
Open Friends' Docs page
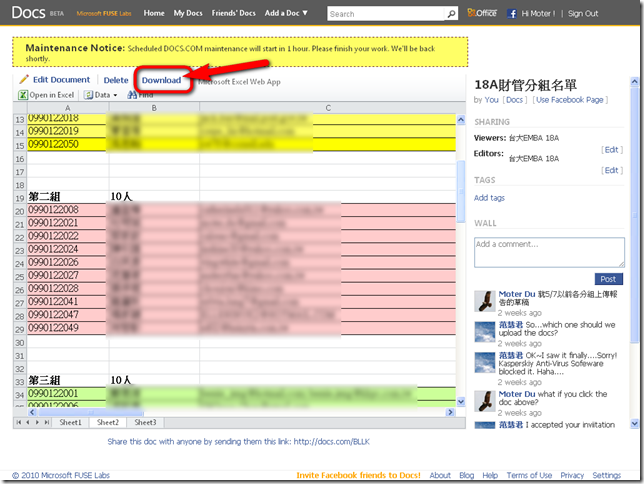[x=234, y=13]
